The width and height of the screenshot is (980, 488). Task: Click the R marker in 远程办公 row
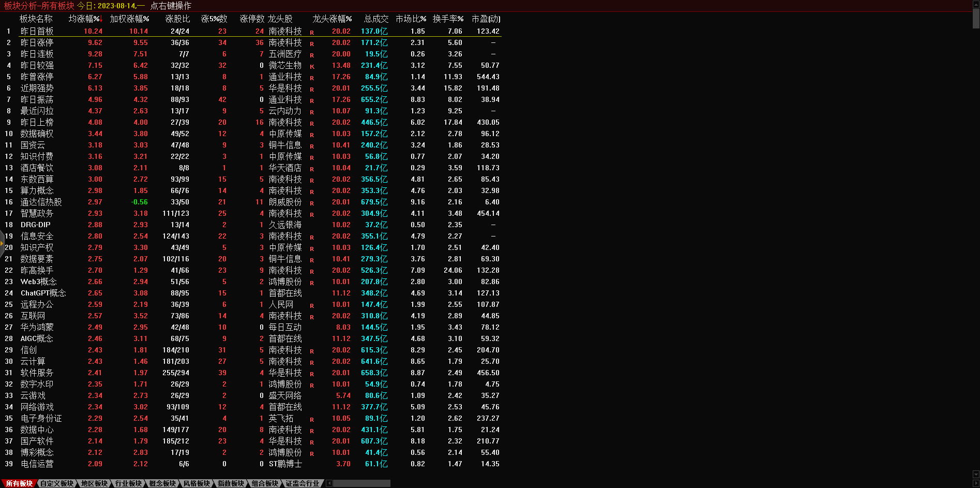pyautogui.click(x=312, y=305)
